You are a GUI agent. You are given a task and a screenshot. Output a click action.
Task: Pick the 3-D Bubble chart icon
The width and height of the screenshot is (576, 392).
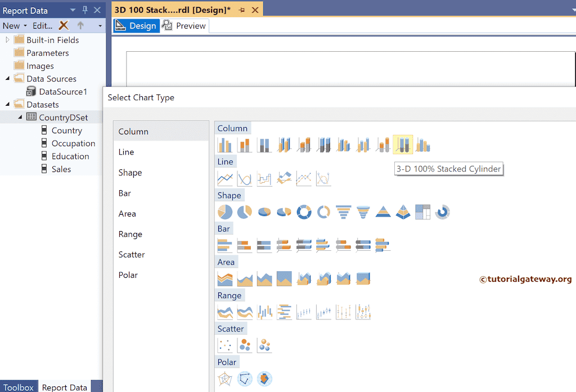[264, 345]
